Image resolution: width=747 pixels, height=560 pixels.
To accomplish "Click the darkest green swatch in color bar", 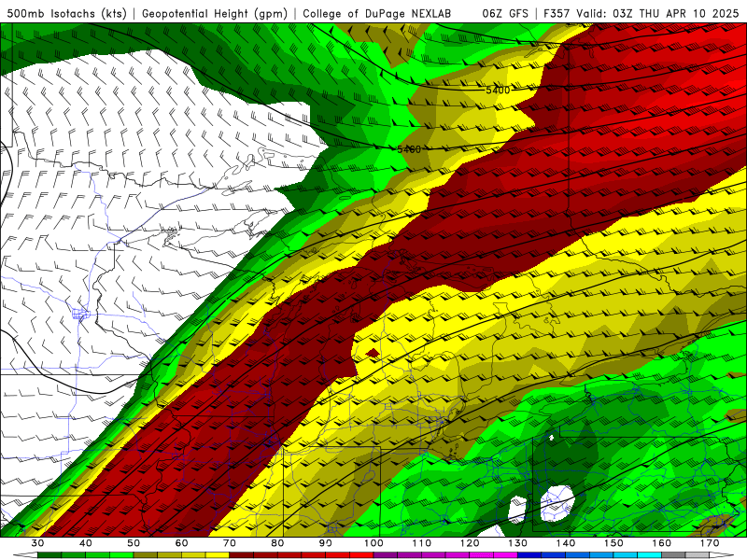I will click(49, 555).
